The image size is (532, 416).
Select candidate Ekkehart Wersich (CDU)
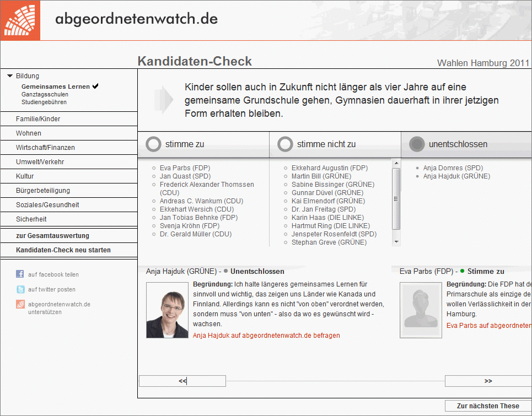click(197, 209)
